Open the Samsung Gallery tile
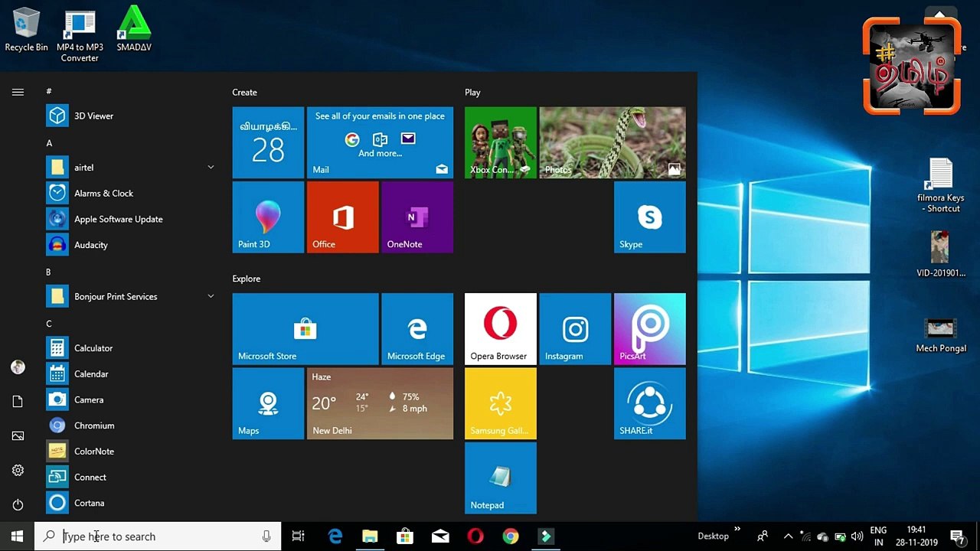 click(x=501, y=403)
